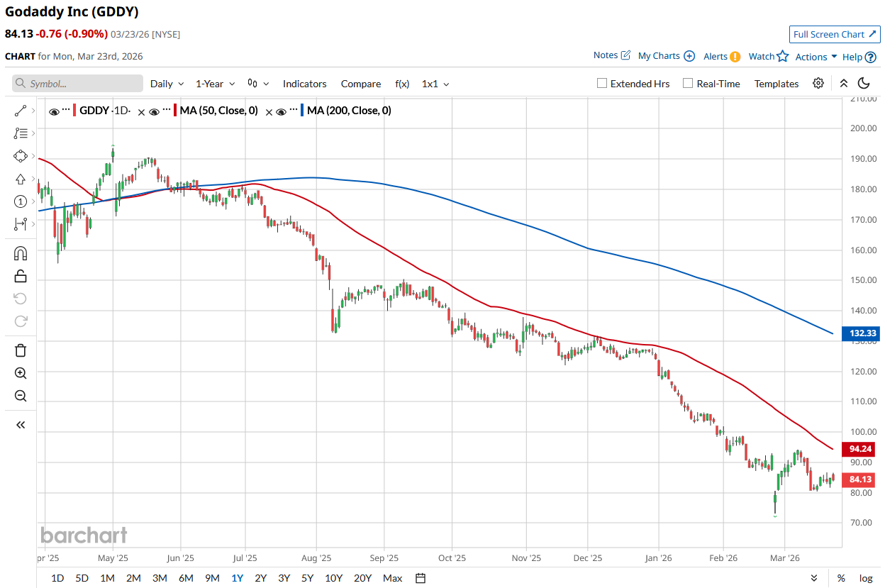Screen dimensions: 885x588
Task: Toggle log scale button
Action: 866,578
